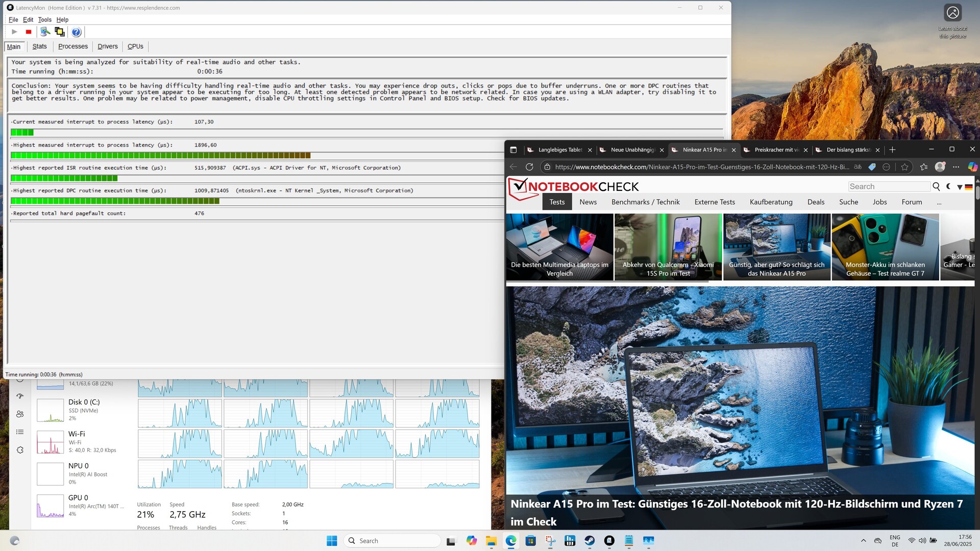Viewport: 980px width, 551px height.
Task: Switch to the Drivers tab in LatencyMon
Action: [107, 46]
